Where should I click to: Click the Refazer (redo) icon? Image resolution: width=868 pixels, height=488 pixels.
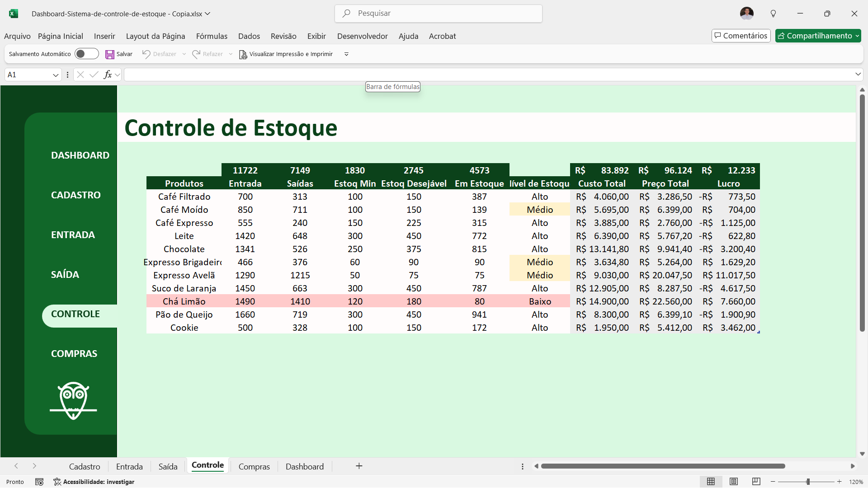coord(196,54)
